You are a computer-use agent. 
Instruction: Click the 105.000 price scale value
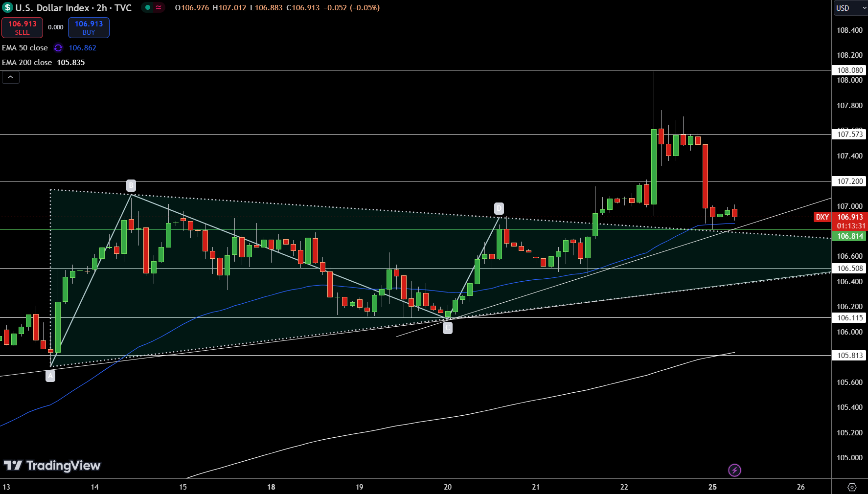tap(849, 458)
